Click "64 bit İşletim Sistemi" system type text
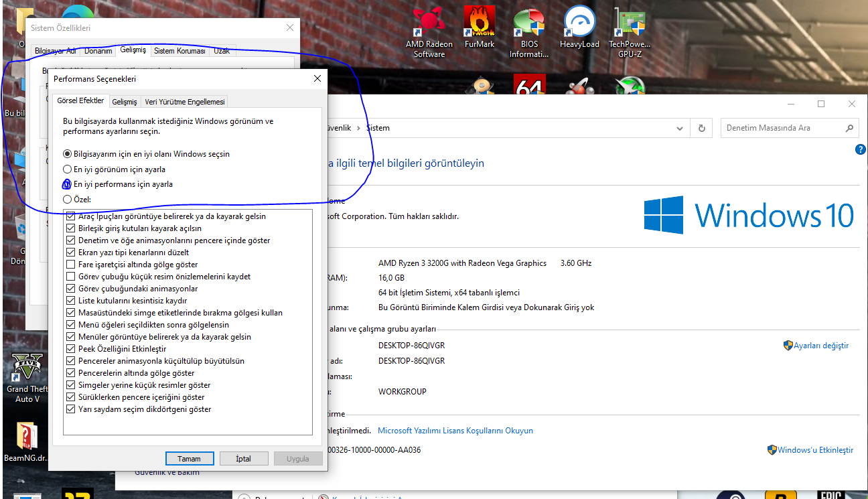Screen dimensions: 868x499 pyautogui.click(x=449, y=293)
